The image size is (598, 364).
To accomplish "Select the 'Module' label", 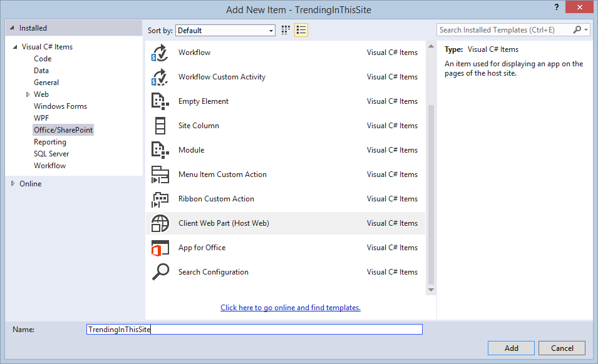I will 191,150.
